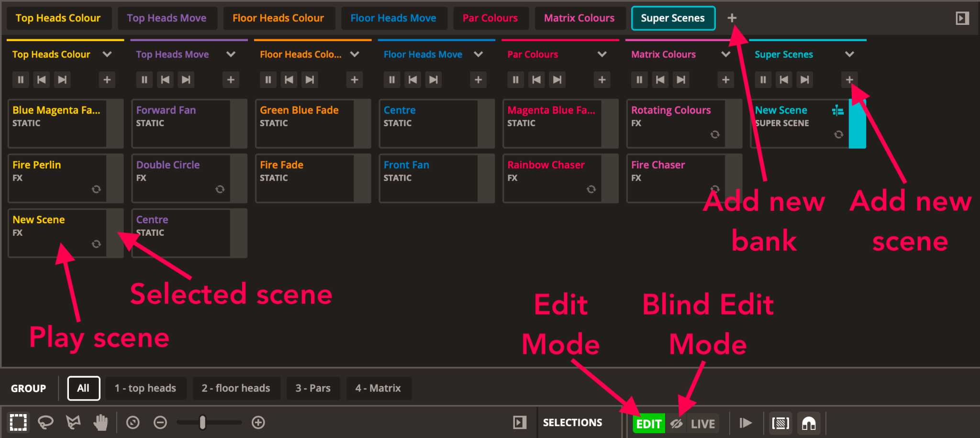Toggle EDIT mode on

point(648,424)
